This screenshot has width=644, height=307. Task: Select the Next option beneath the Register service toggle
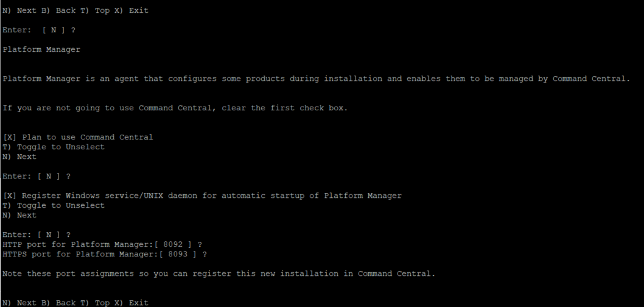[19, 215]
